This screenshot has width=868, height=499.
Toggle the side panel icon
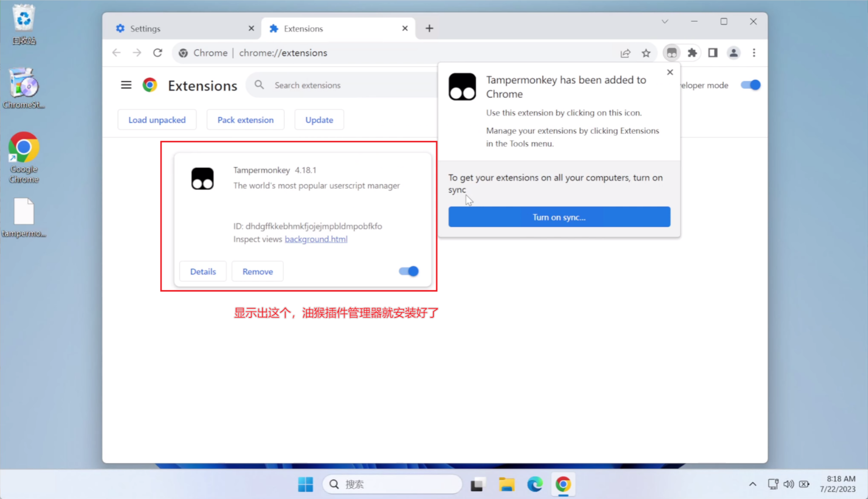(713, 53)
